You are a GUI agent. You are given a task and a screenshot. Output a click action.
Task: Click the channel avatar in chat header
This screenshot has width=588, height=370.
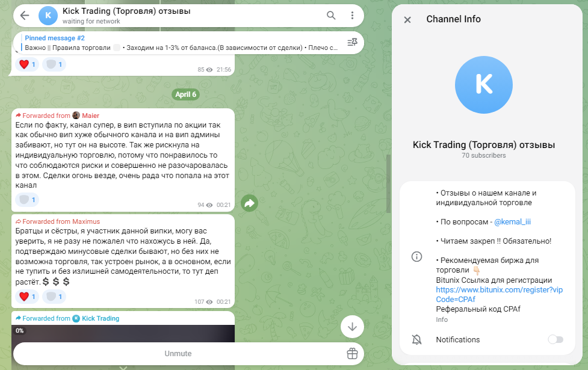tap(48, 16)
